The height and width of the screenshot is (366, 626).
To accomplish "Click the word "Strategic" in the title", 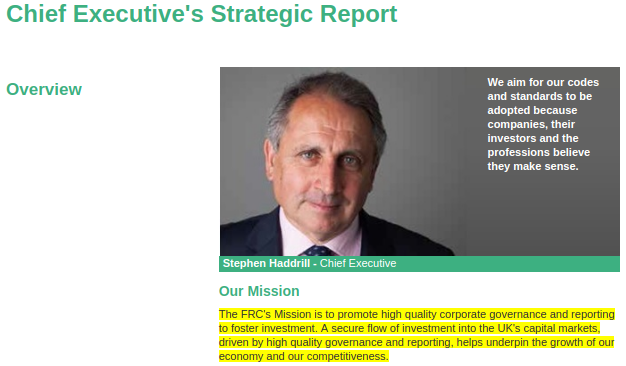I will tap(262, 14).
